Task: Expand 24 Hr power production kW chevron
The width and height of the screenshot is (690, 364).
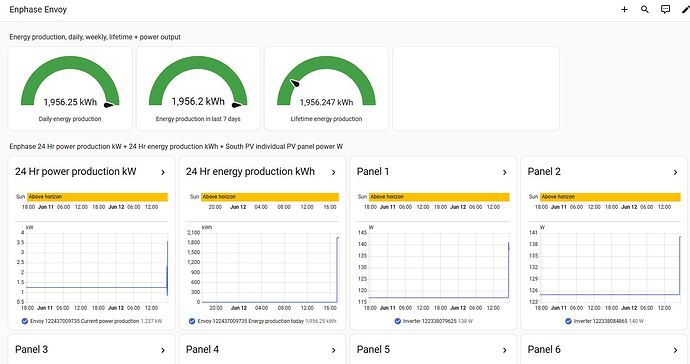Action: pyautogui.click(x=163, y=173)
